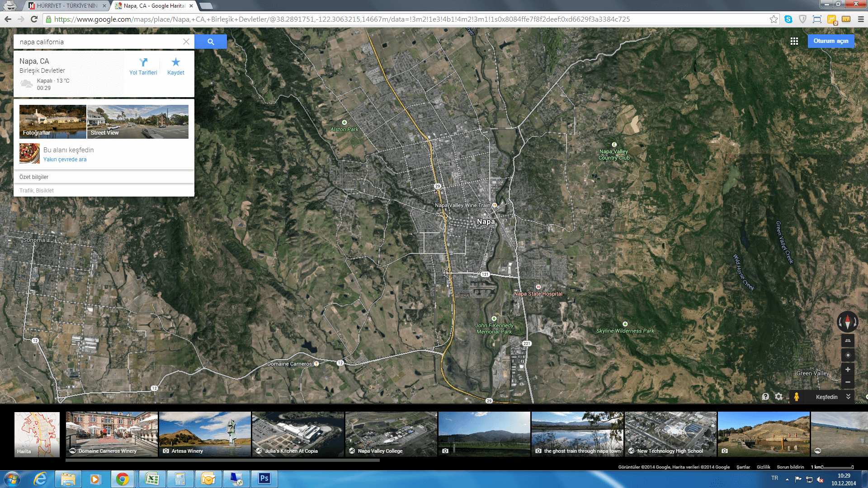This screenshot has width=868, height=488.
Task: Pick up the yellow Pegman
Action: (797, 397)
